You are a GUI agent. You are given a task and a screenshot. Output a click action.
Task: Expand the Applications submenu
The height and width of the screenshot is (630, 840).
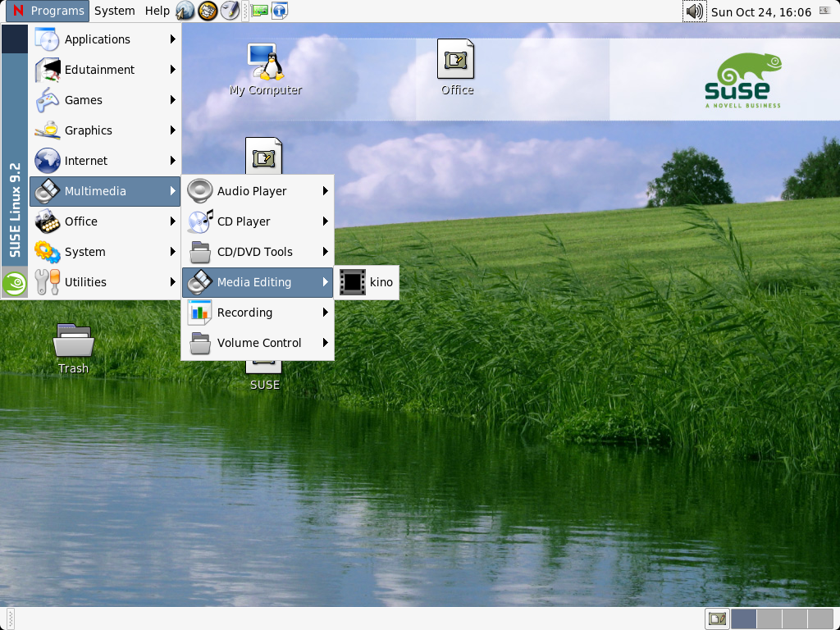coord(105,39)
